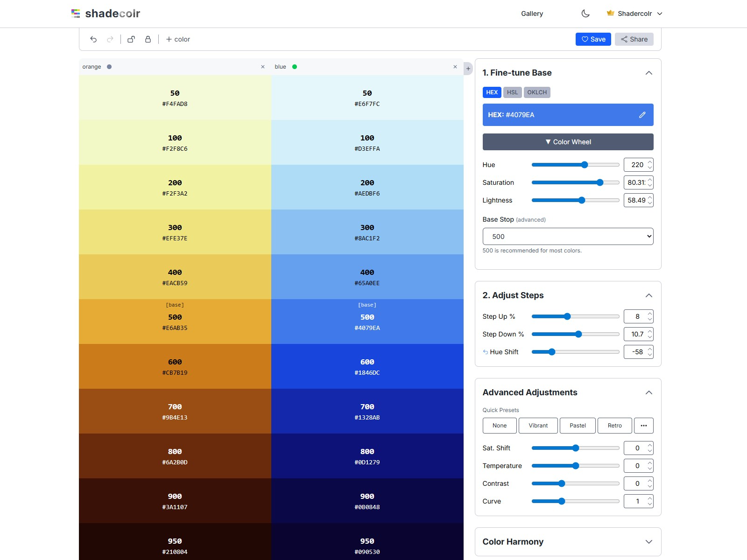Image resolution: width=747 pixels, height=560 pixels.
Task: Apply the None quick preset
Action: (x=500, y=426)
